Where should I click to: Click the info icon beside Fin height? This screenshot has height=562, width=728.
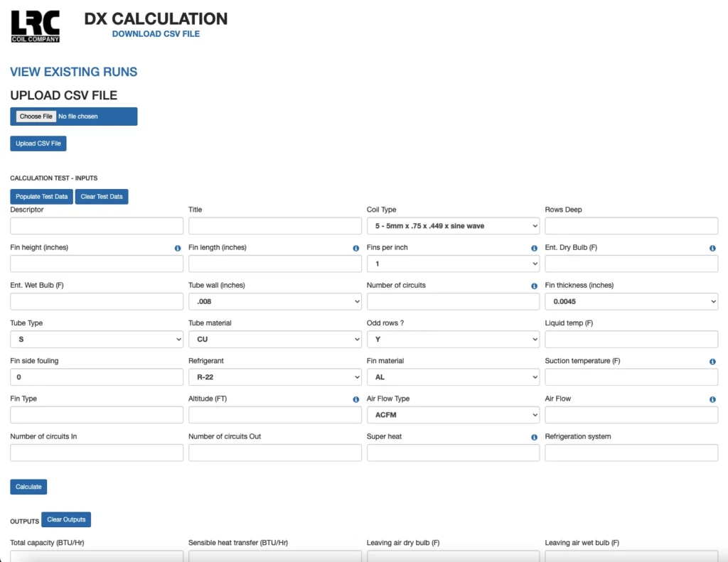pyautogui.click(x=178, y=249)
